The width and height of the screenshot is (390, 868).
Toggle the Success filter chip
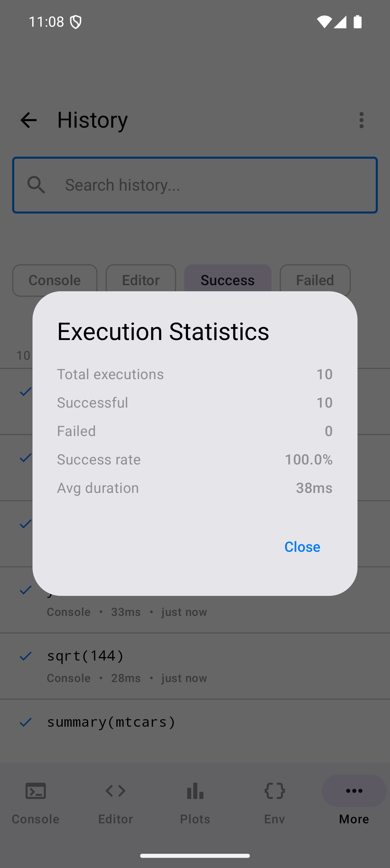(x=228, y=278)
